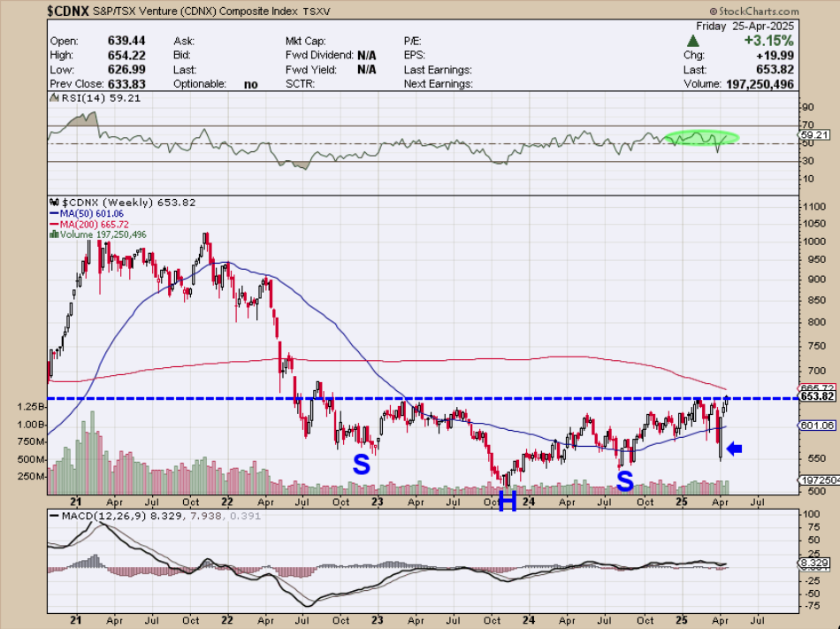Click the RSI(14) 59.21 panel label
Image resolution: width=840 pixels, height=629 pixels.
pyautogui.click(x=102, y=98)
